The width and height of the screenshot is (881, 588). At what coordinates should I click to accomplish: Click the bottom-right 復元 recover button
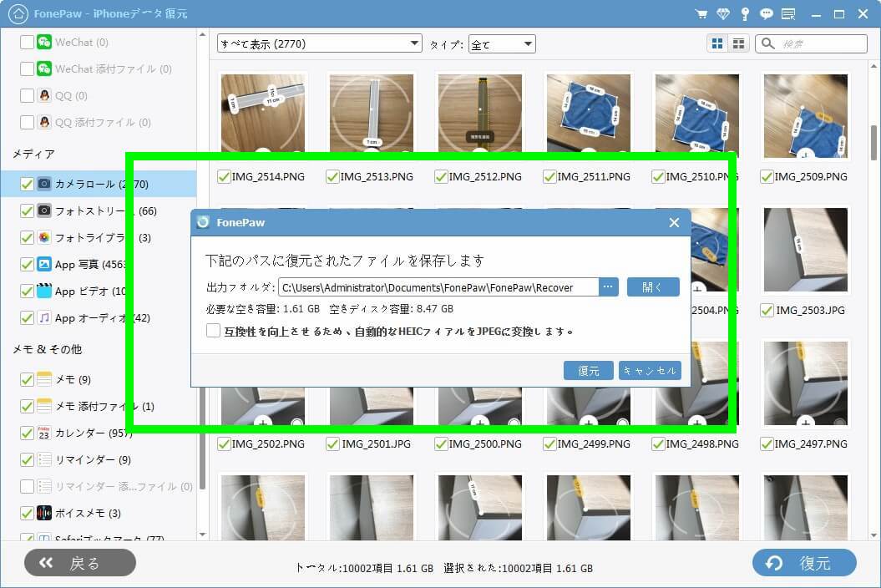[804, 563]
